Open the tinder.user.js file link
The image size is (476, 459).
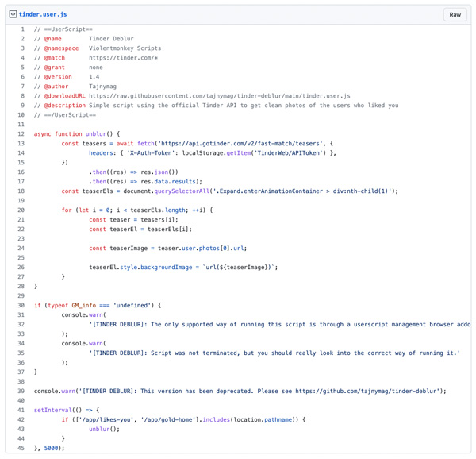pos(43,14)
